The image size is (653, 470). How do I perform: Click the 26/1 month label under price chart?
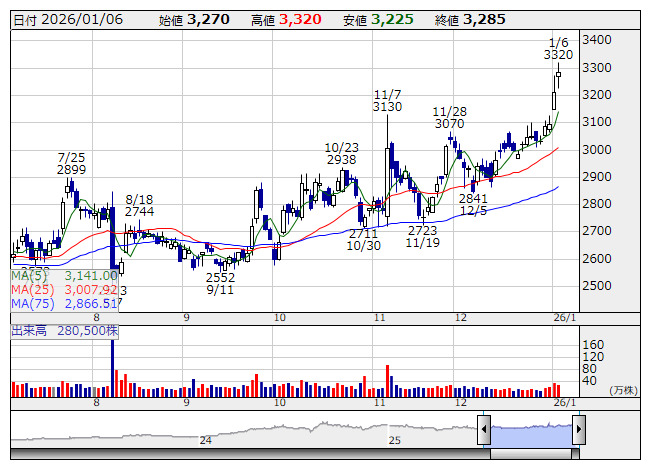point(565,318)
